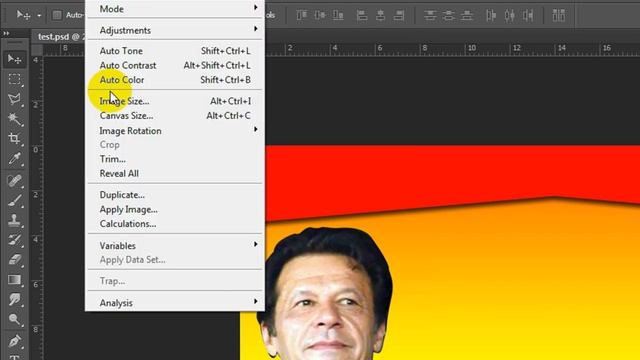This screenshot has height=360, width=640.
Task: Expand the collapsed toolbox panel arrows
Action: click(x=6, y=33)
